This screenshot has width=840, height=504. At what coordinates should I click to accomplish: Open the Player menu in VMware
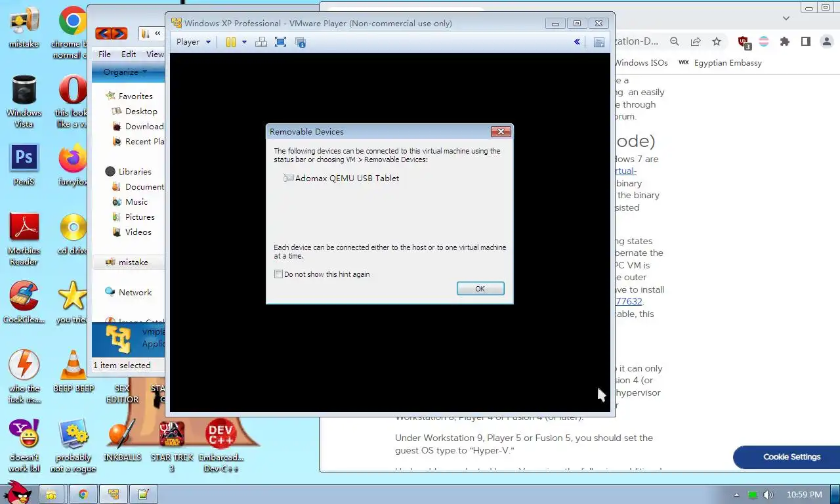(194, 42)
